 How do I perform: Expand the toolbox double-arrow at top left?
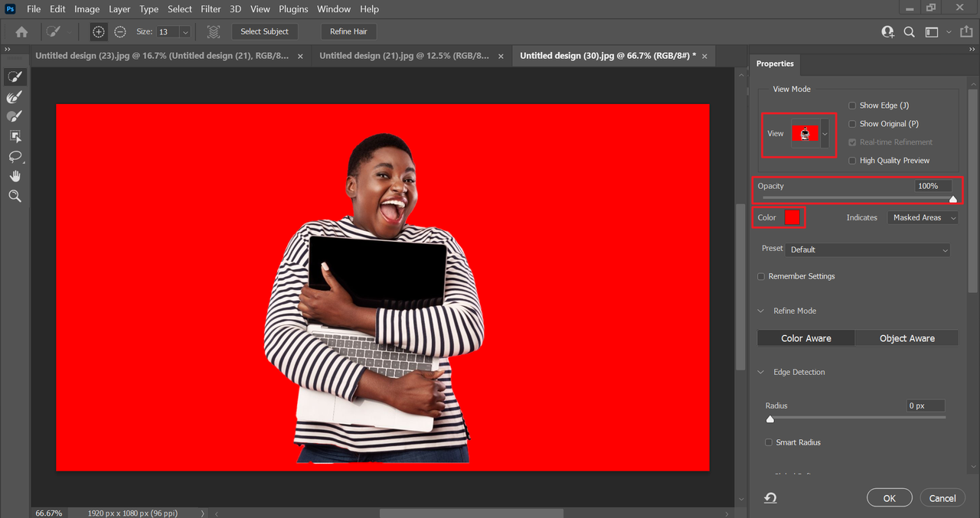(7, 49)
